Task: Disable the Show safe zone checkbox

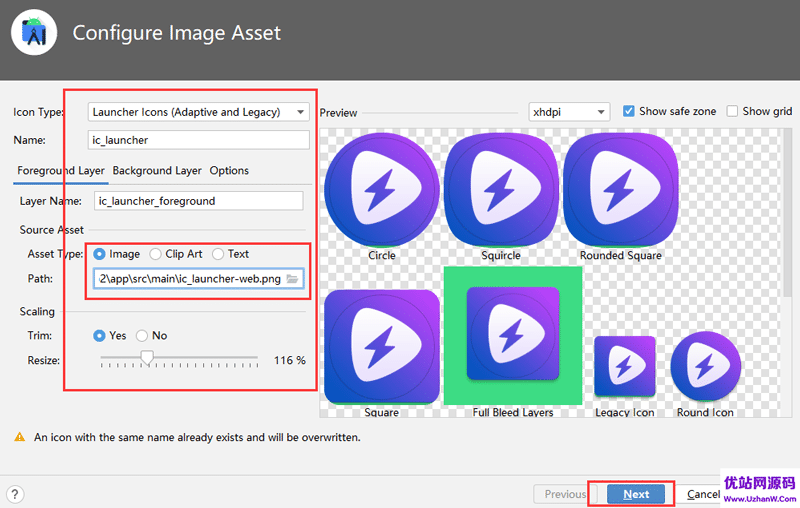Action: click(629, 111)
